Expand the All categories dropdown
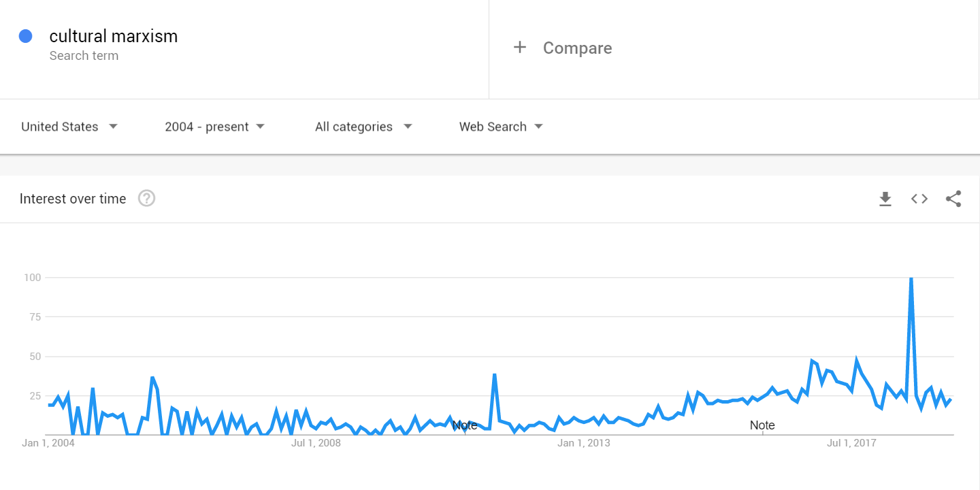Screen dimensions: 980x490 tap(363, 127)
